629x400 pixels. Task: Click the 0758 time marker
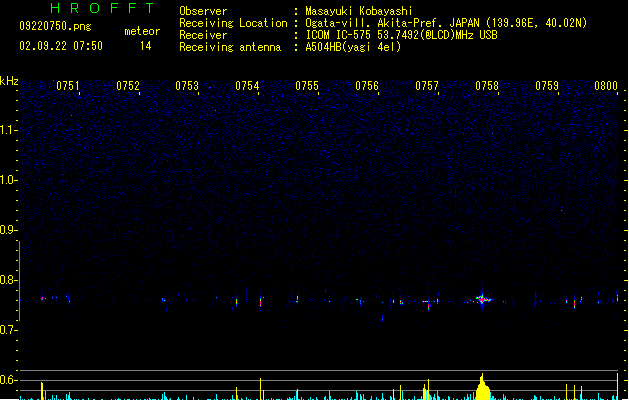[x=487, y=86]
